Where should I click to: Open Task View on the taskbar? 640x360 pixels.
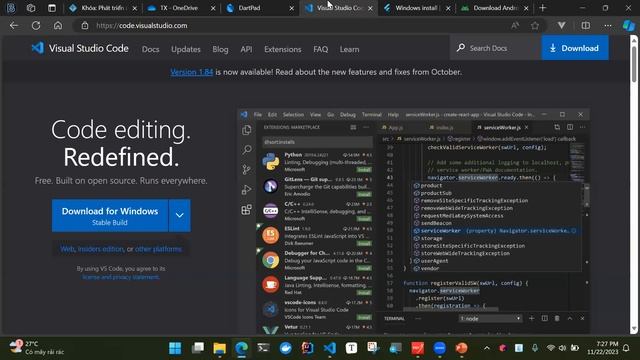click(x=198, y=348)
